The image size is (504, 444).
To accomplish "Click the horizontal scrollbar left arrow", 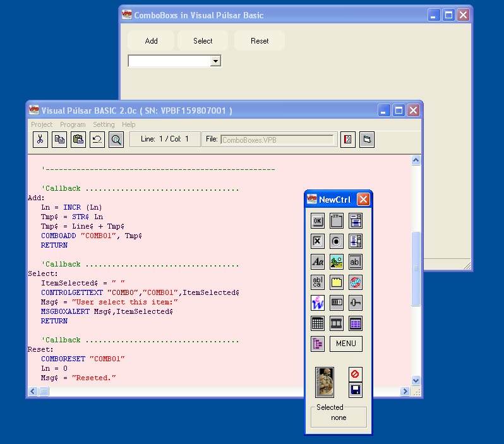I will click(x=32, y=392).
